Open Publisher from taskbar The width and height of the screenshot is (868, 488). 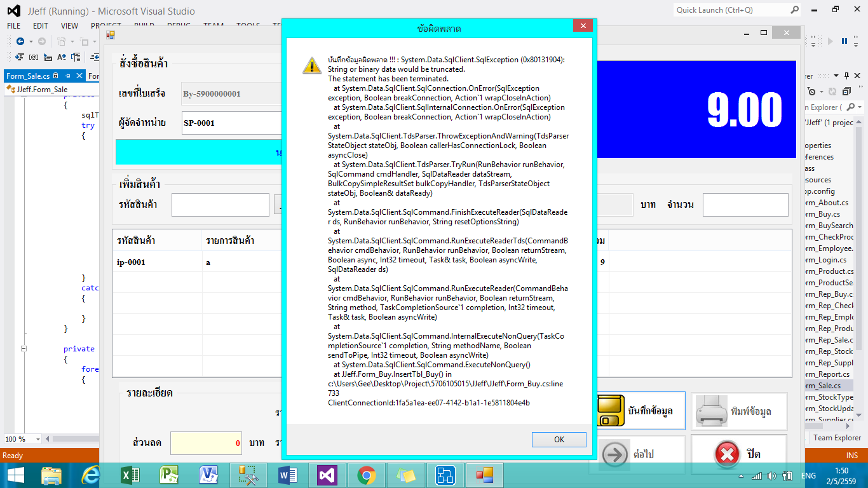170,475
